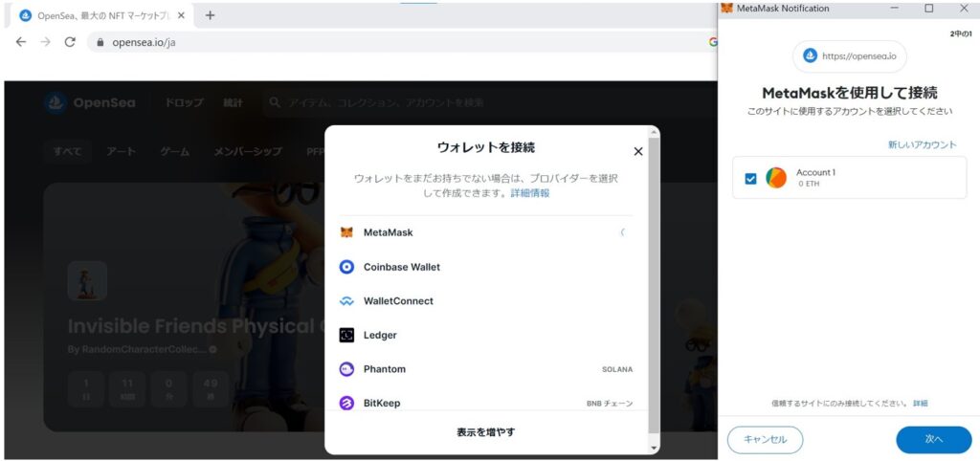
Task: Select the Coinbase Wallet icon
Action: coord(346,267)
